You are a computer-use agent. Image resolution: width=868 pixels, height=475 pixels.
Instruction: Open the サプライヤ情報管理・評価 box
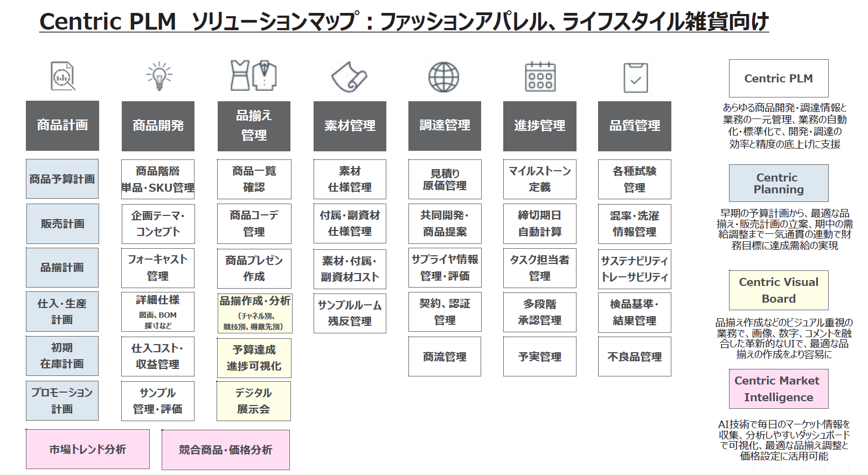445,268
